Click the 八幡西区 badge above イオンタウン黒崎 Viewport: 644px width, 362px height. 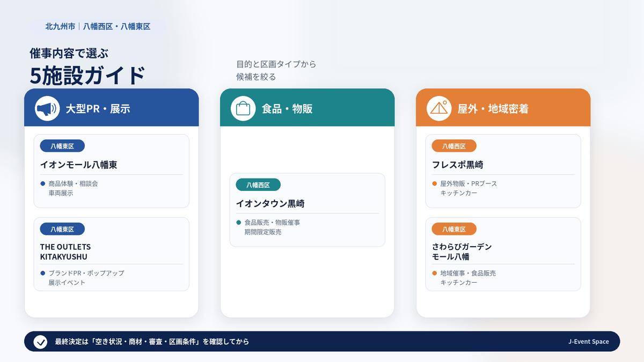[258, 185]
